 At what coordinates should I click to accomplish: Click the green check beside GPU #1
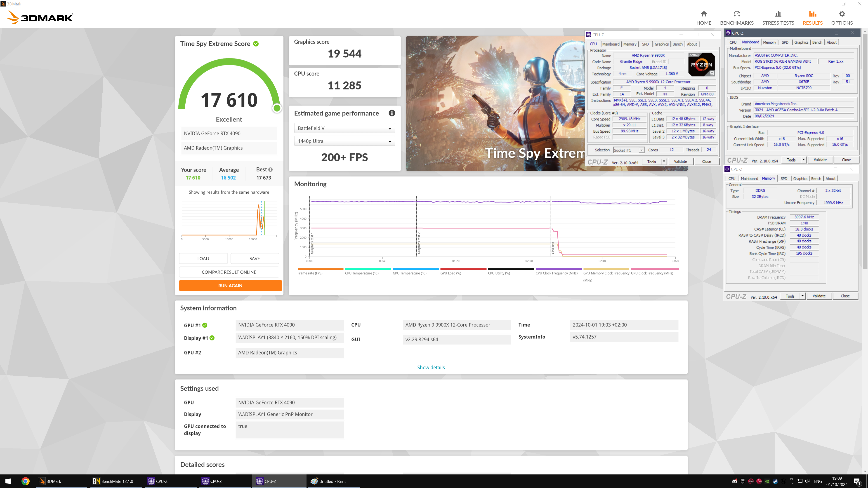pyautogui.click(x=205, y=325)
